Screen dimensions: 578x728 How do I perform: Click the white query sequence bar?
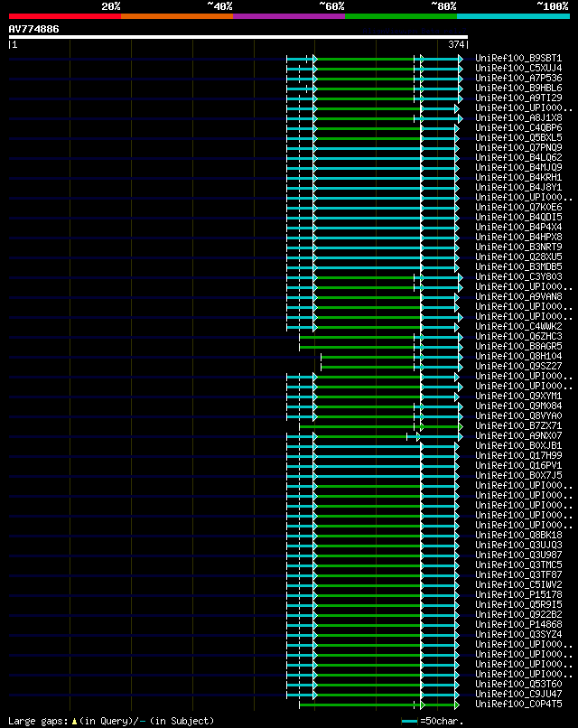click(238, 37)
